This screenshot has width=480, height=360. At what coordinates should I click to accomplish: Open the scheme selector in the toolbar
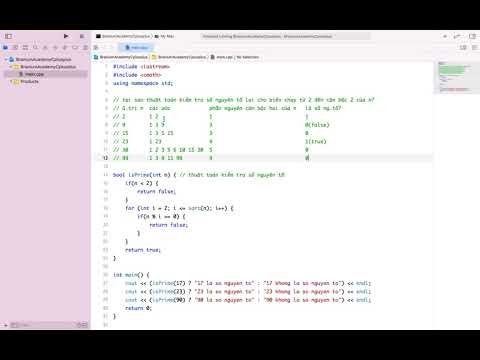point(124,36)
